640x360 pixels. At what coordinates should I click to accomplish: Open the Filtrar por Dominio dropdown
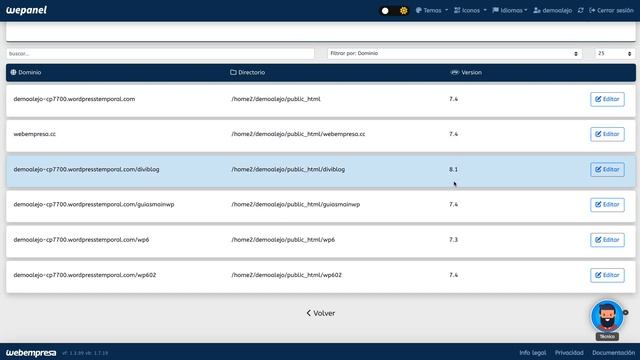click(x=454, y=53)
